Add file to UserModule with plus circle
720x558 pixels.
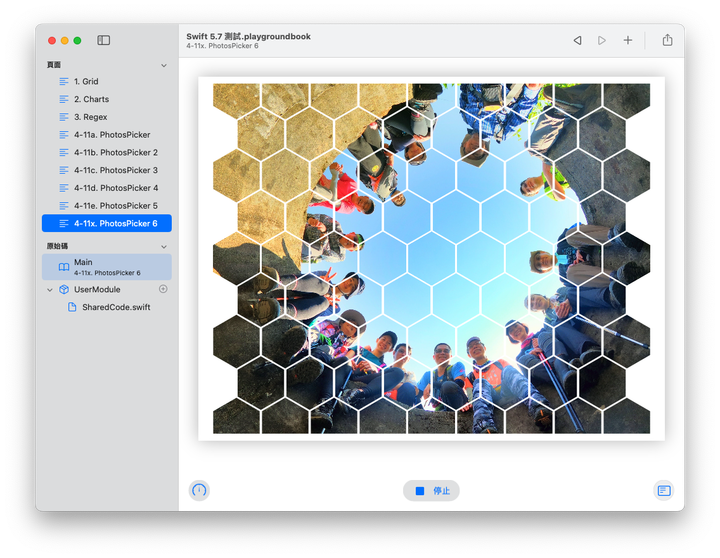163,289
